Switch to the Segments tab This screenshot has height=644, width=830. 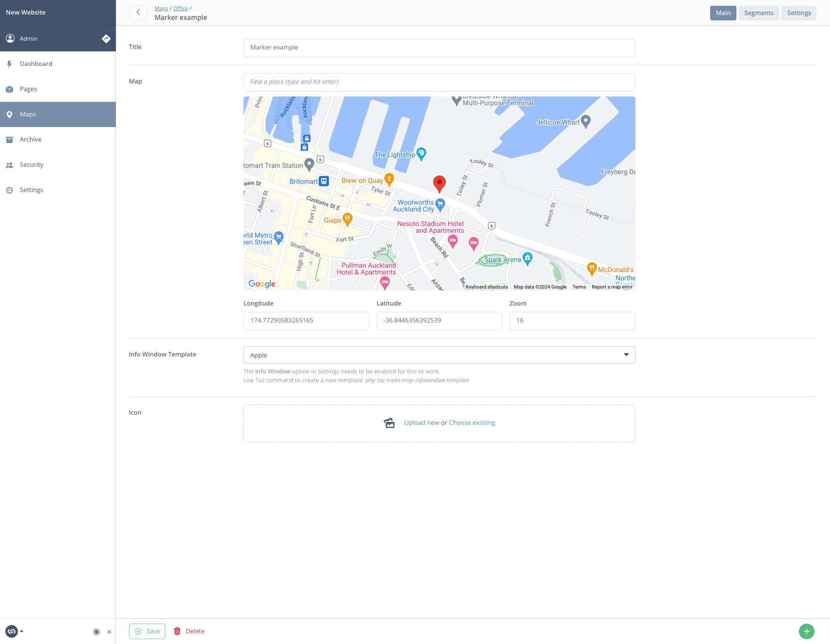pyautogui.click(x=759, y=13)
